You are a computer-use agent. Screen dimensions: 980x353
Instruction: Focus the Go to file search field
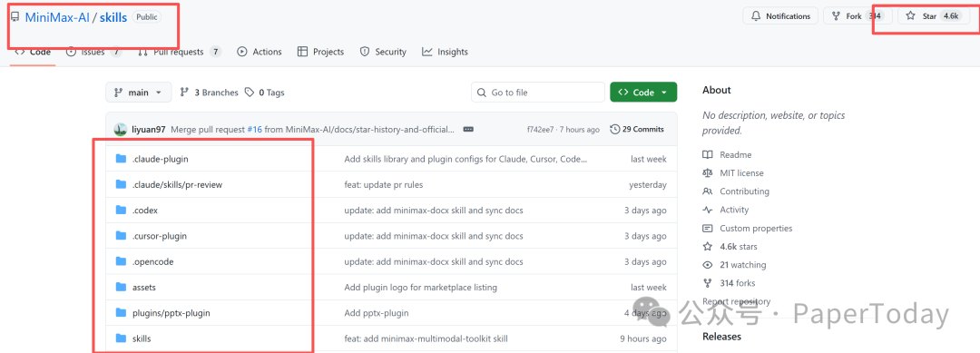tap(538, 93)
